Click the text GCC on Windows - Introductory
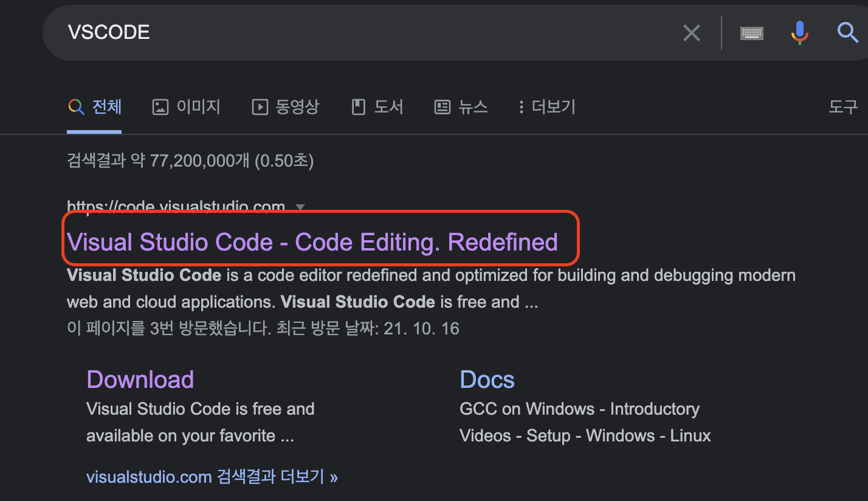Viewport: 868px width, 501px height. pyautogui.click(x=579, y=409)
